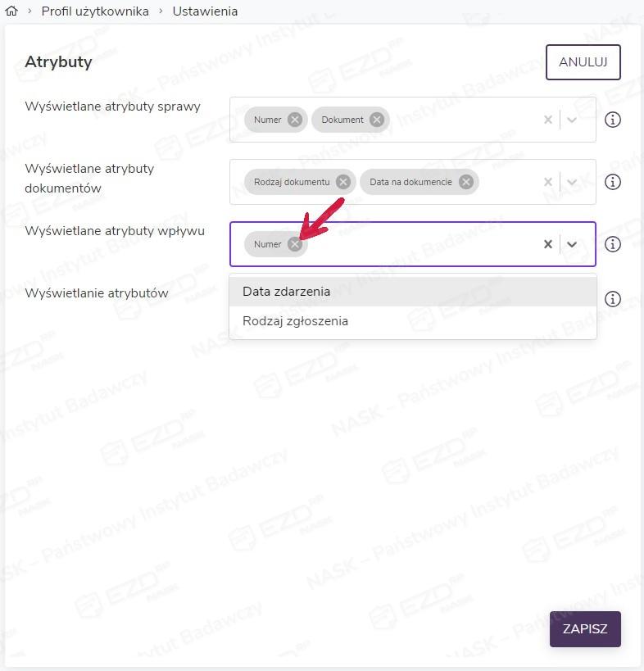Expand the document attributes dropdown arrow

click(572, 182)
